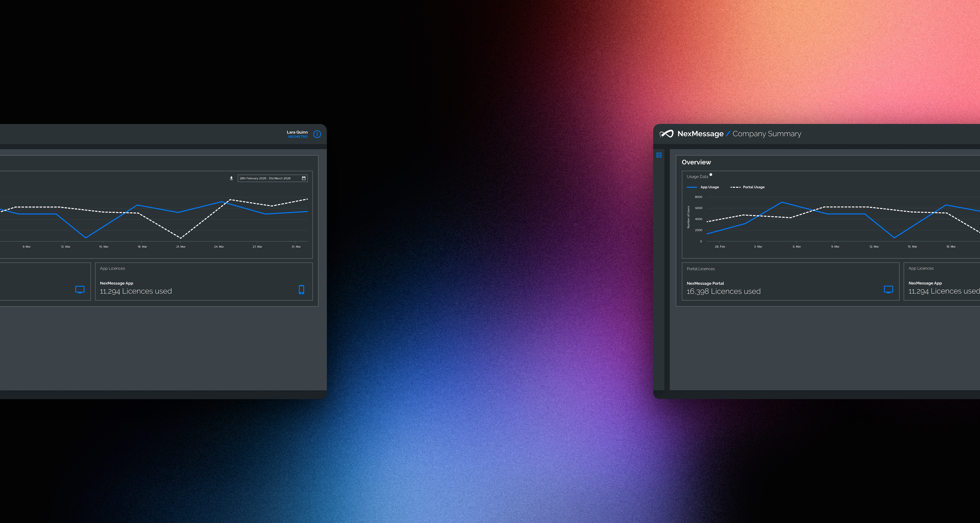Click the Overview heading
Viewport: 980px width, 523px height.
tap(696, 162)
